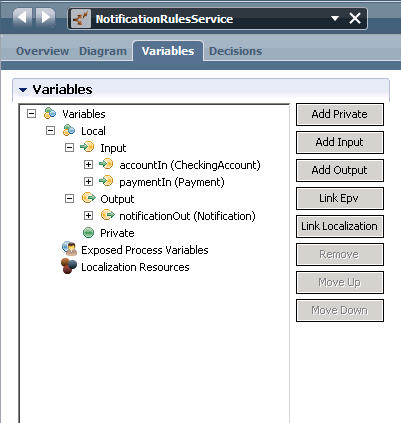Expand the notificationOut (Notification) node

point(88,215)
